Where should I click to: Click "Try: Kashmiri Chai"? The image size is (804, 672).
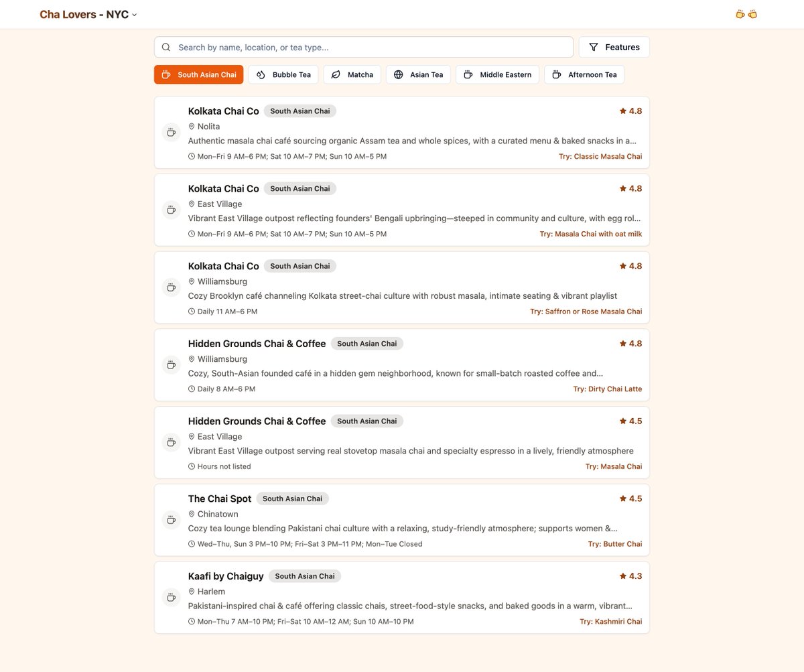611,622
